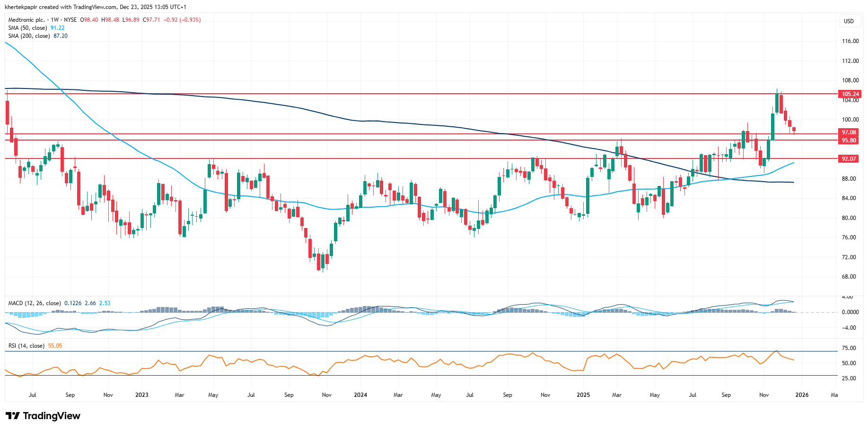
Task: Select the SMA (200, close) indicator label
Action: pyautogui.click(x=29, y=36)
